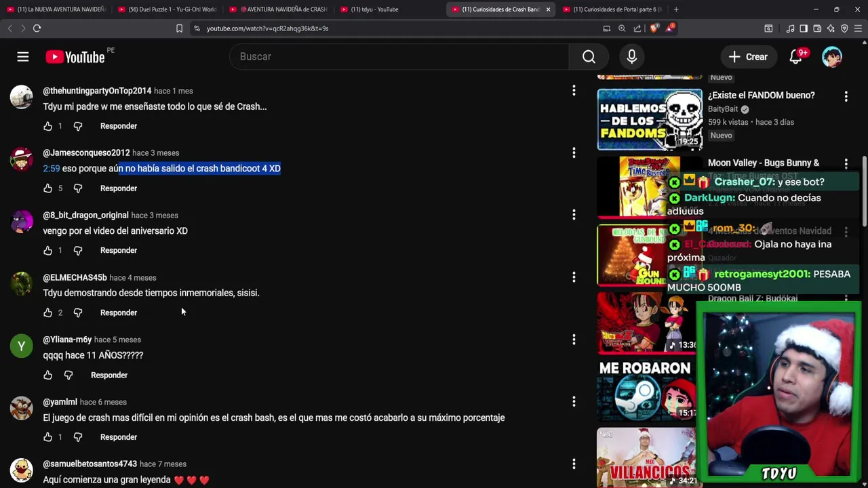Dislike the comment by @Yliana-m6y

(x=68, y=375)
